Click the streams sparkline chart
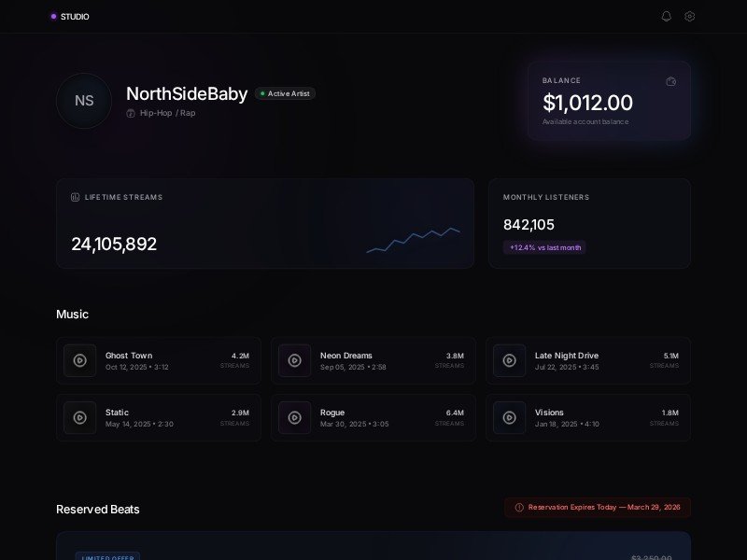 point(416,241)
